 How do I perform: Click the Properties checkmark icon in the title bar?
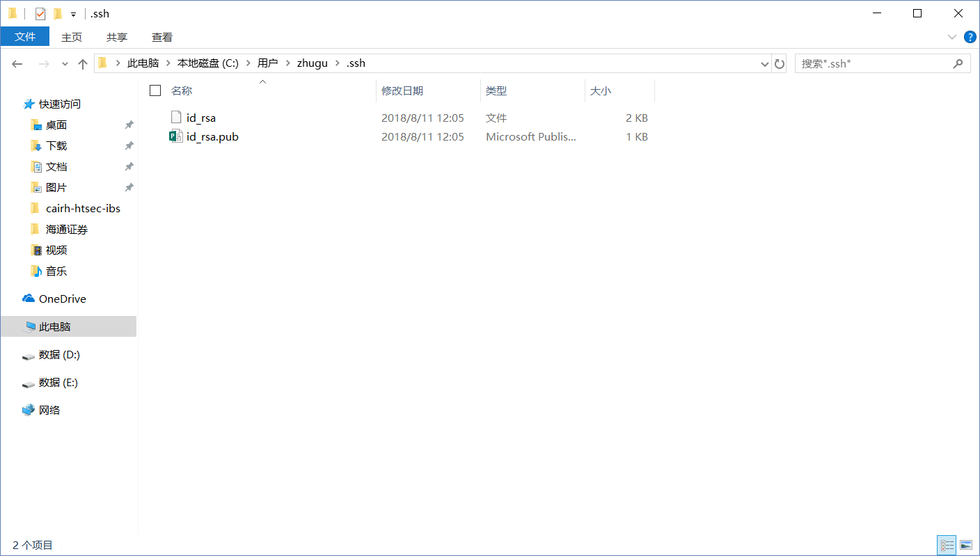[40, 13]
